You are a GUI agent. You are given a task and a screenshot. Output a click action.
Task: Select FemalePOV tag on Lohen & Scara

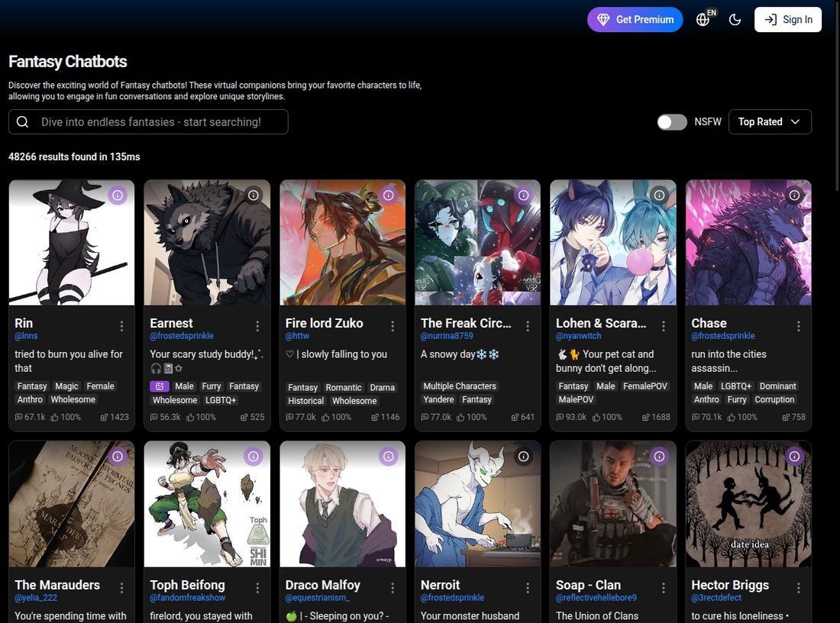tap(645, 386)
